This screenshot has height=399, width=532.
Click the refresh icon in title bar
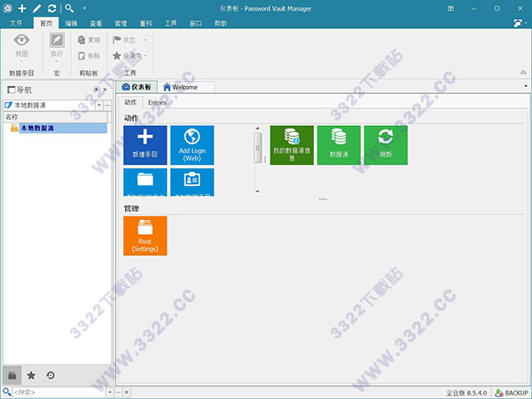point(52,9)
